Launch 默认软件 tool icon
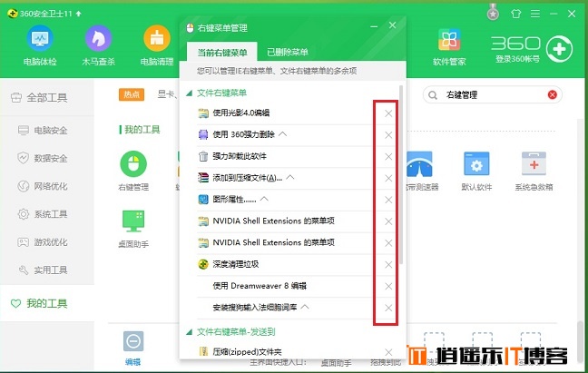The width and height of the screenshot is (588, 373). 476,163
